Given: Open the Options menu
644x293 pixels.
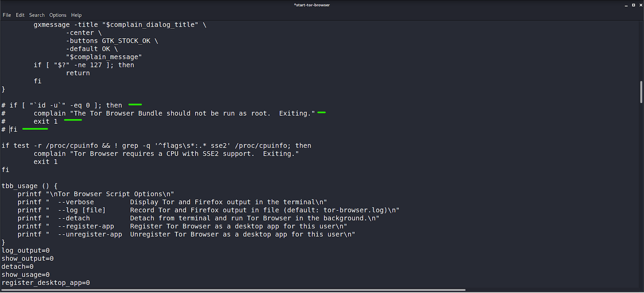Looking at the screenshot, I should (x=58, y=15).
